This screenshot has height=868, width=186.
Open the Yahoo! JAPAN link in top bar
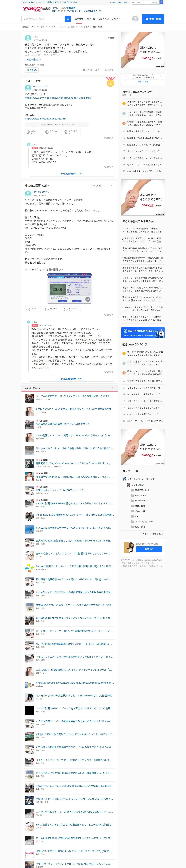click(x=116, y=2)
